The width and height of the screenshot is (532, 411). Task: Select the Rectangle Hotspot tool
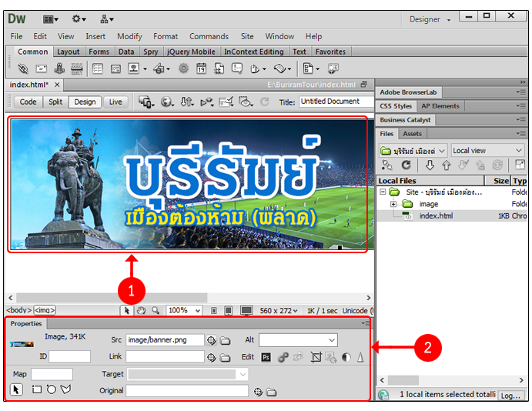pyautogui.click(x=36, y=390)
